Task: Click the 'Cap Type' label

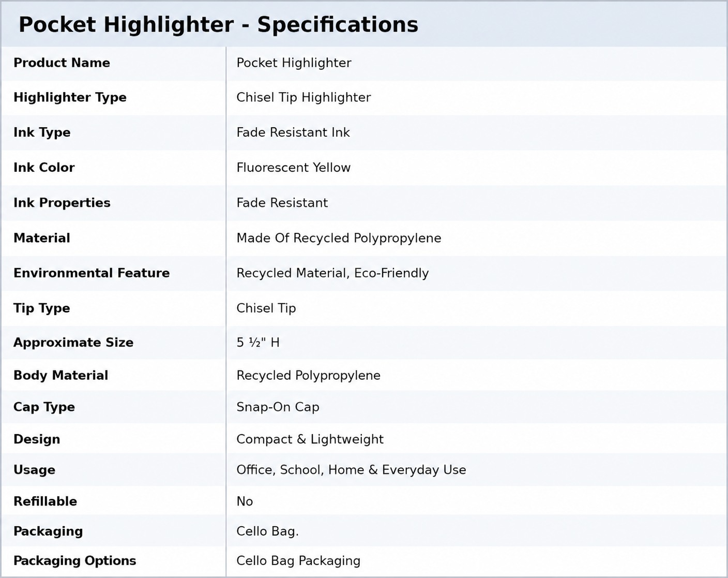Action: click(44, 407)
